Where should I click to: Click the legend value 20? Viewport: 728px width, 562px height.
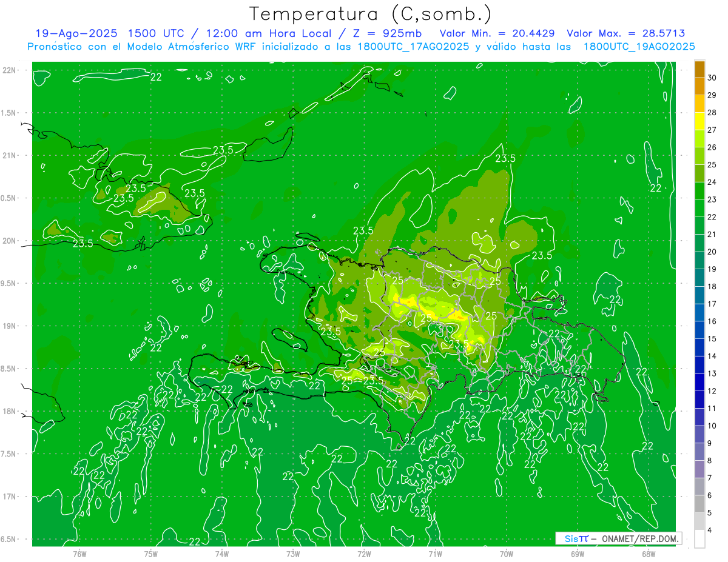[712, 252]
